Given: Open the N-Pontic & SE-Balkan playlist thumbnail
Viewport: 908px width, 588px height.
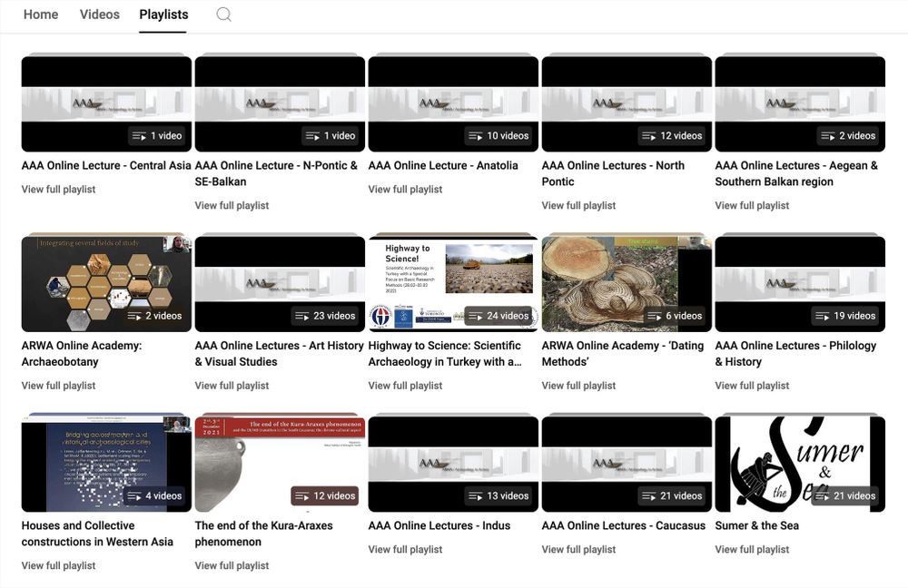Looking at the screenshot, I should [x=280, y=103].
